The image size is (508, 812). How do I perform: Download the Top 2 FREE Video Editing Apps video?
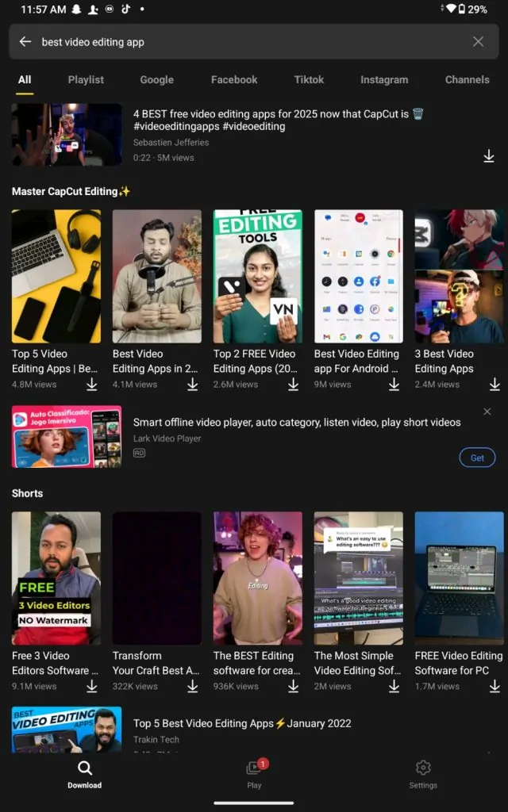(294, 385)
